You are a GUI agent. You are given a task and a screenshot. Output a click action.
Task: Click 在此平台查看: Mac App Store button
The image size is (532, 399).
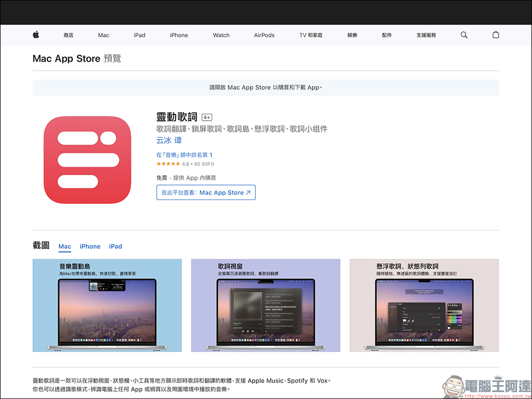(206, 193)
